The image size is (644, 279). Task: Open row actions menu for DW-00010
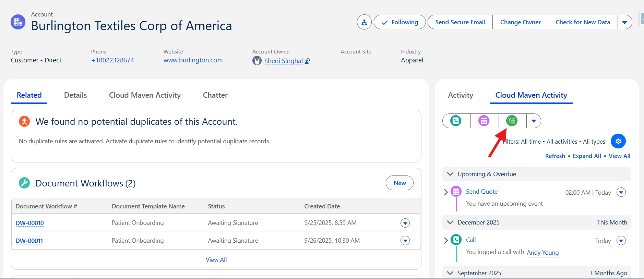(x=405, y=223)
